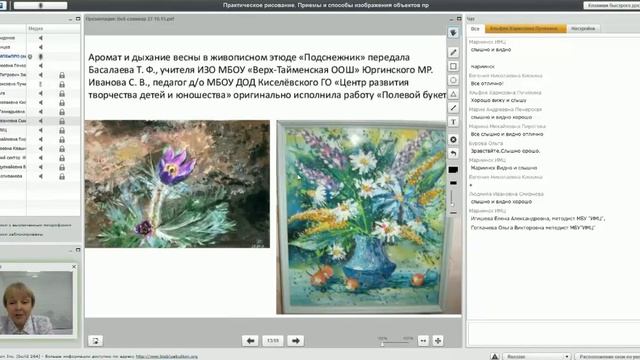Click the chat message input box

[553, 333]
